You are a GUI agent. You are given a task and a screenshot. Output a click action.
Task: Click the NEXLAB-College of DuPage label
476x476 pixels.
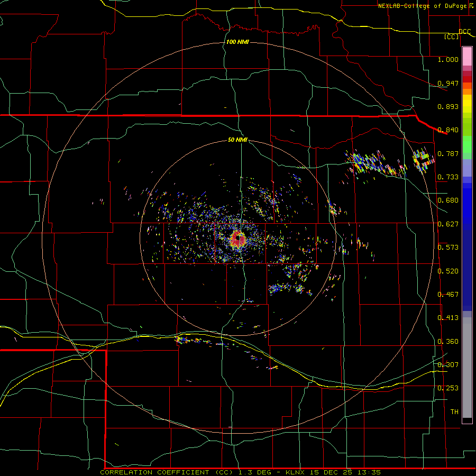(x=423, y=6)
